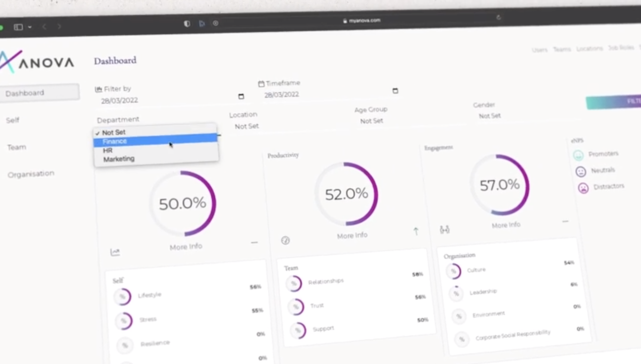
Task: Click the line chart icon in Wellbeing card
Action: tap(115, 251)
